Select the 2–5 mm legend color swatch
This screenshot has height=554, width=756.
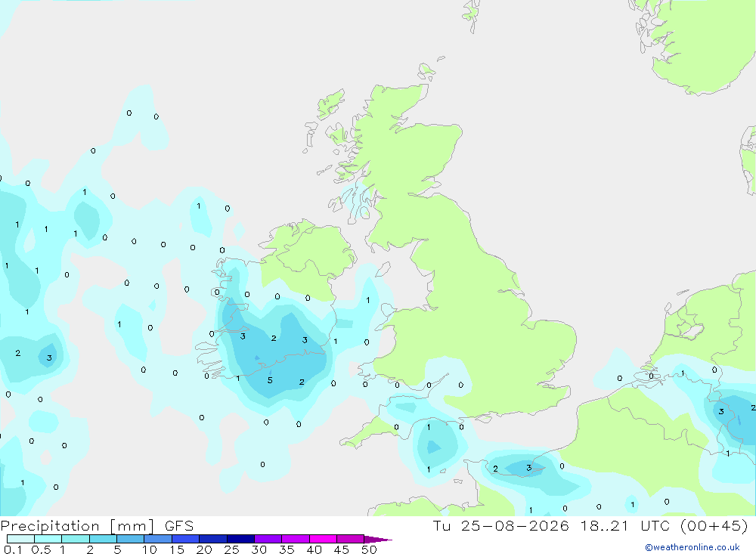tap(103, 539)
